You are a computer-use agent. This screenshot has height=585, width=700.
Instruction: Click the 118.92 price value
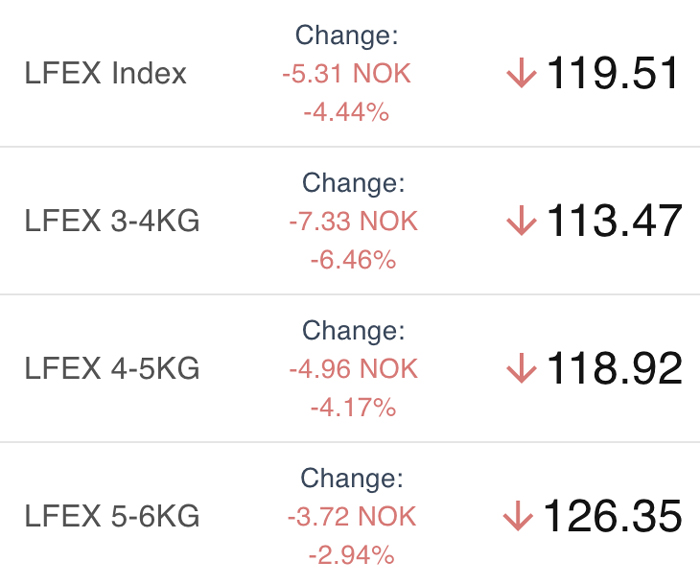(x=614, y=368)
